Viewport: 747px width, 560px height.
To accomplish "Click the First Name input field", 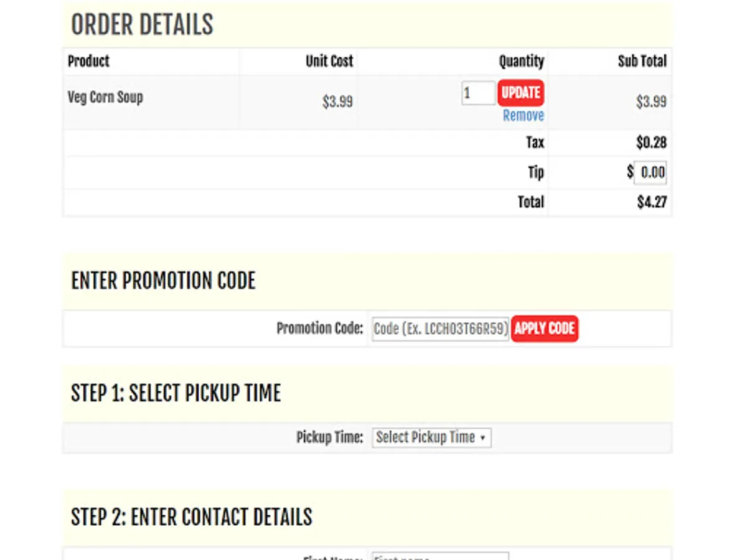I will 440,556.
